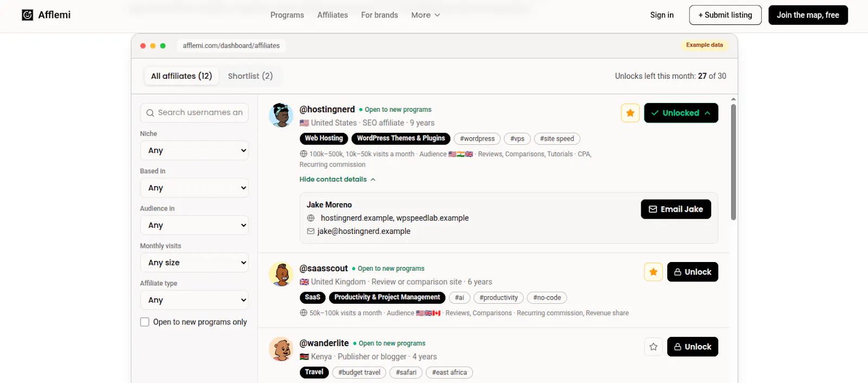
Task: Click United States flag for @hostingnerd
Action: pyautogui.click(x=304, y=123)
